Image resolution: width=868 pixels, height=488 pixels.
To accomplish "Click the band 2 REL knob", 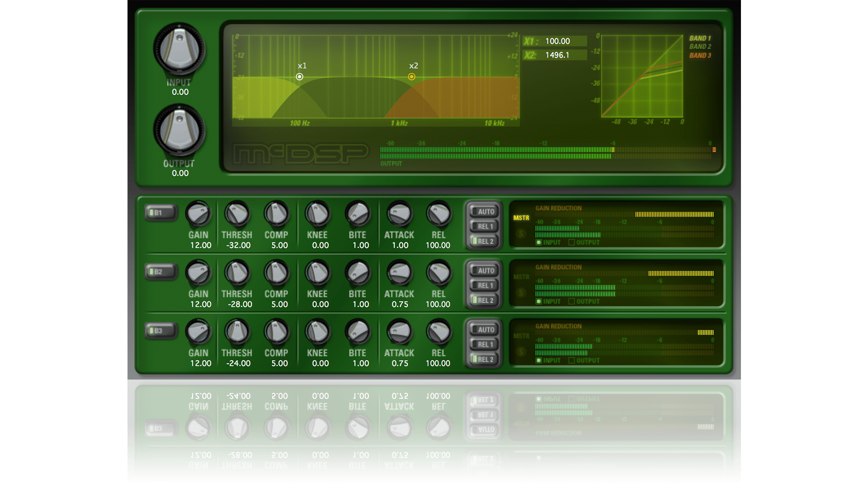I will pos(439,273).
